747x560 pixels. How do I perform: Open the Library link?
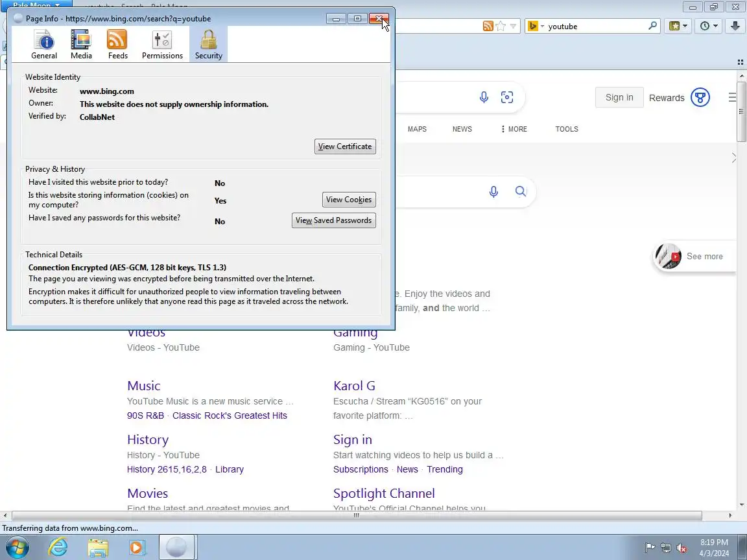[229, 469]
